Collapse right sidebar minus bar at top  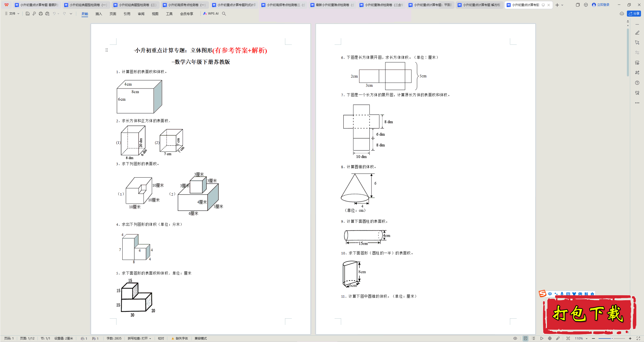[637, 24]
